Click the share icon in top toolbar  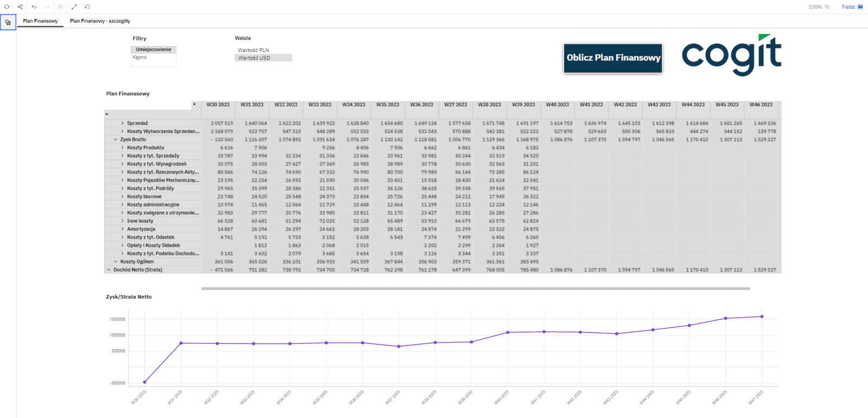click(20, 7)
